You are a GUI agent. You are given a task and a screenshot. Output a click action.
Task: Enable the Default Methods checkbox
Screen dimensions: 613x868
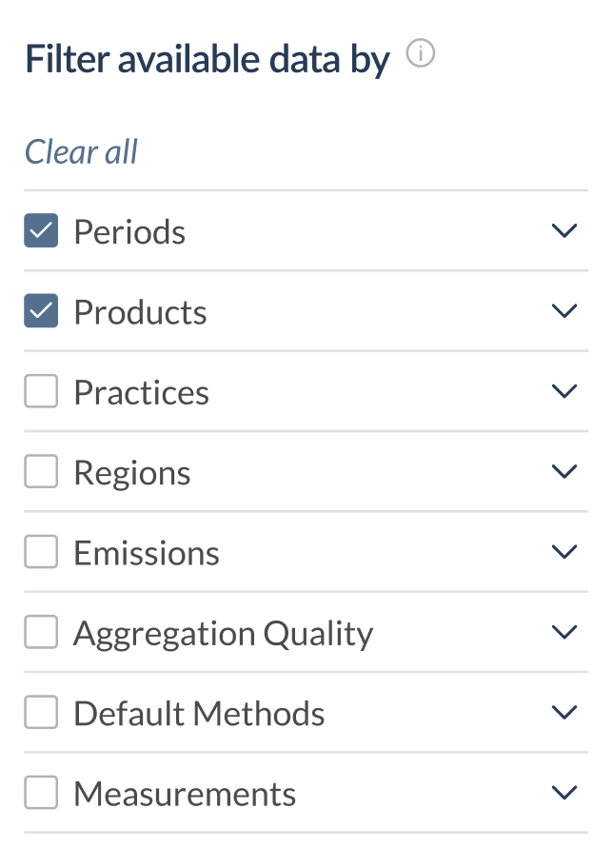pyautogui.click(x=41, y=712)
